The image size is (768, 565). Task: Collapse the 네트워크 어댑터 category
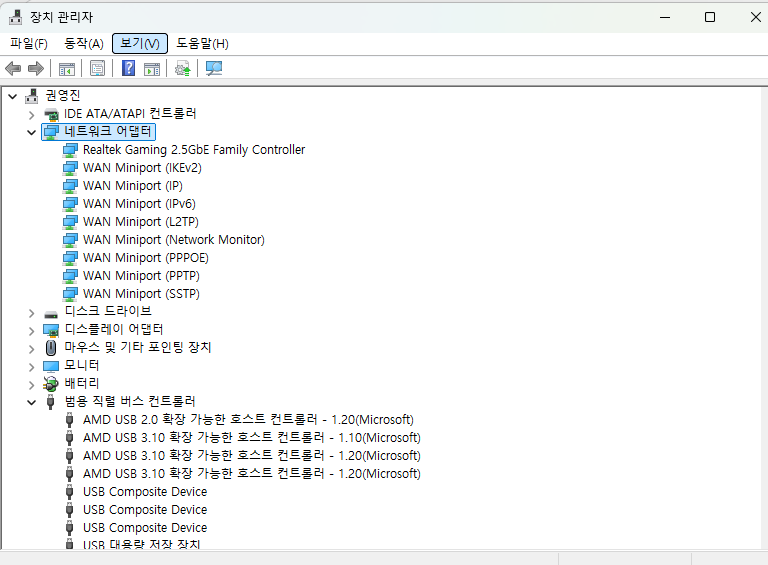31,132
